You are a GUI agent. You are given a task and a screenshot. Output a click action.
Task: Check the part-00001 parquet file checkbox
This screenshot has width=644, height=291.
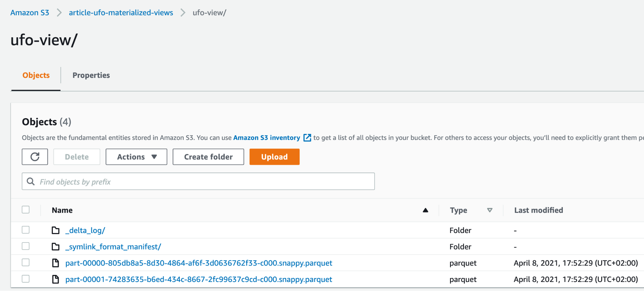26,279
